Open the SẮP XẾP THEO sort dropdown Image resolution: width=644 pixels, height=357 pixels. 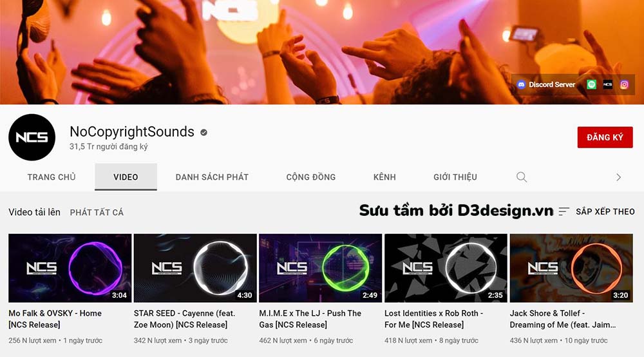click(x=605, y=211)
